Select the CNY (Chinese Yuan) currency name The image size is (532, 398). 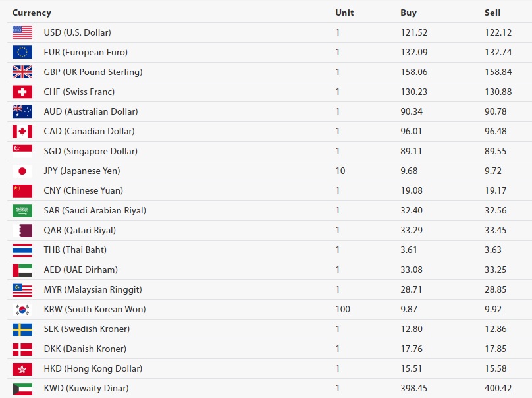83,190
